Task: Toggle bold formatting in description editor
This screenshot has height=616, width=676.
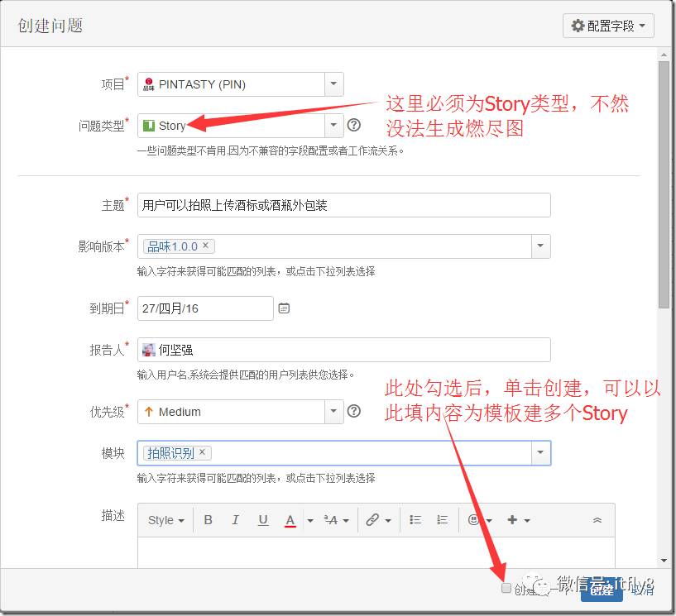Action: pyautogui.click(x=208, y=520)
